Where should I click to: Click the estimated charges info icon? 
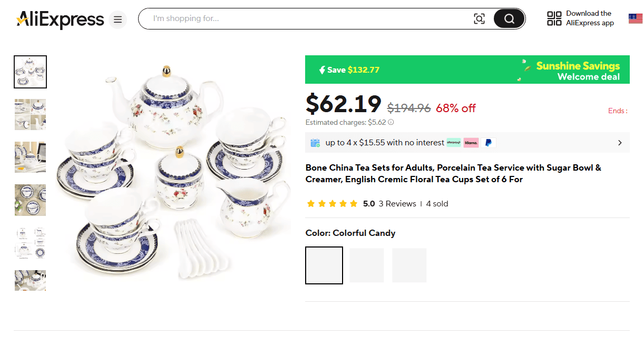tap(391, 123)
